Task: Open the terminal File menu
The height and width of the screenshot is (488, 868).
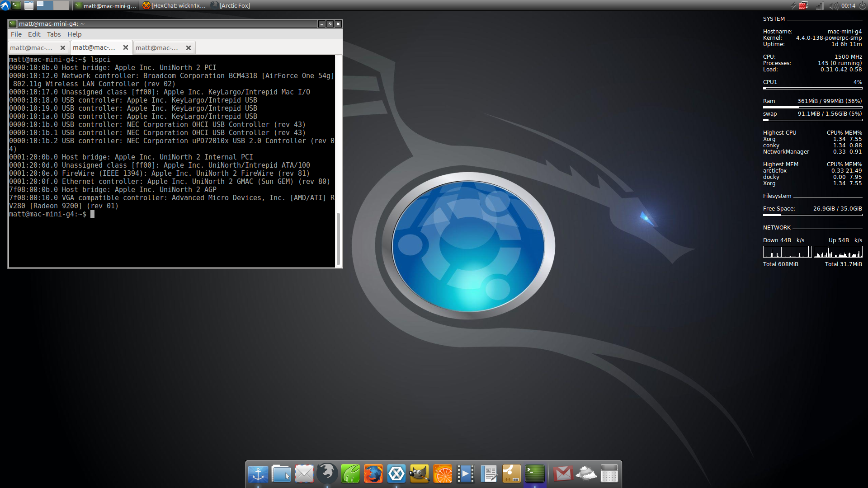Action: click(16, 34)
